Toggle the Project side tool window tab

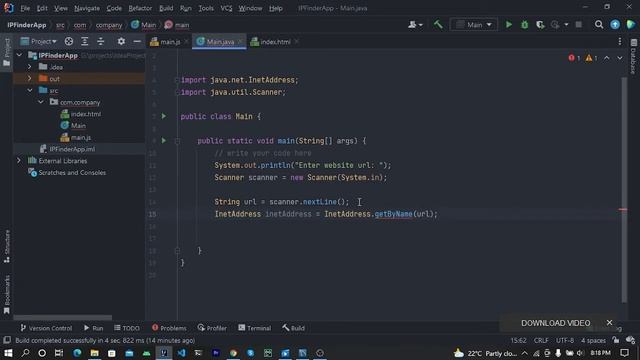7,53
